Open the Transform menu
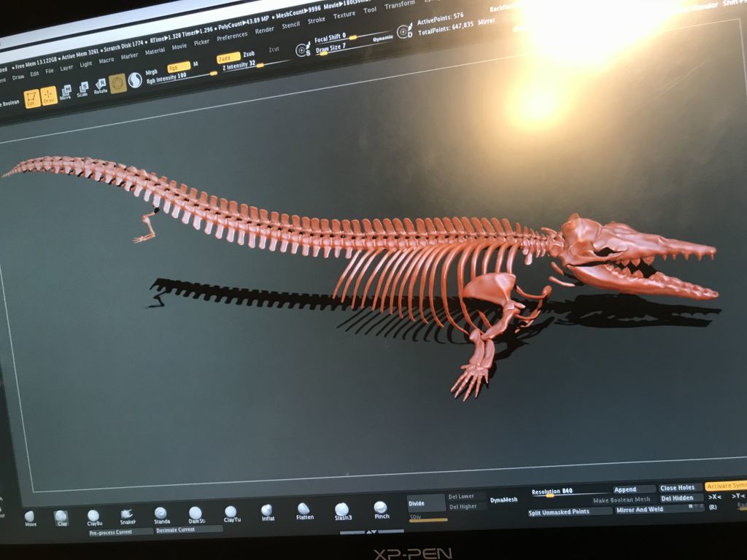Screen dimensions: 747x560 [x=399, y=4]
